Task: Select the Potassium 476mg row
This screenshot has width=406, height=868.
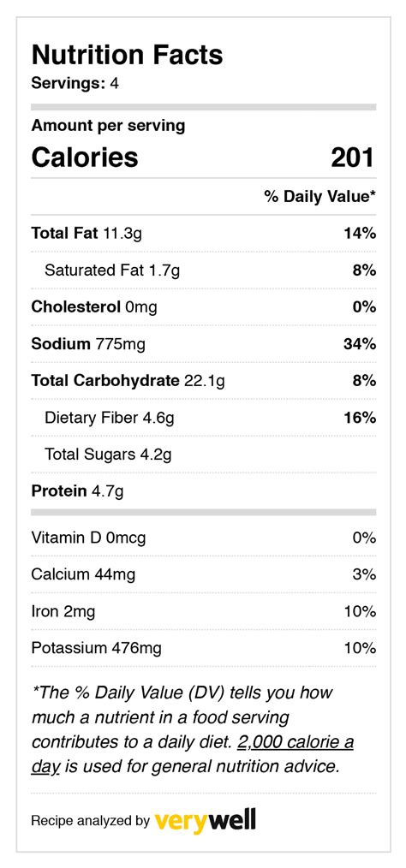Action: [x=204, y=648]
